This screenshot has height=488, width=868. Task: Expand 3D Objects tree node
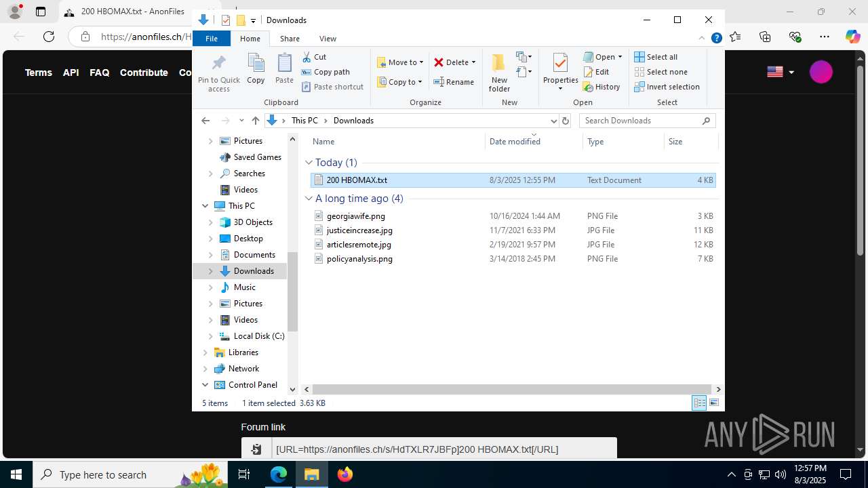click(x=210, y=222)
